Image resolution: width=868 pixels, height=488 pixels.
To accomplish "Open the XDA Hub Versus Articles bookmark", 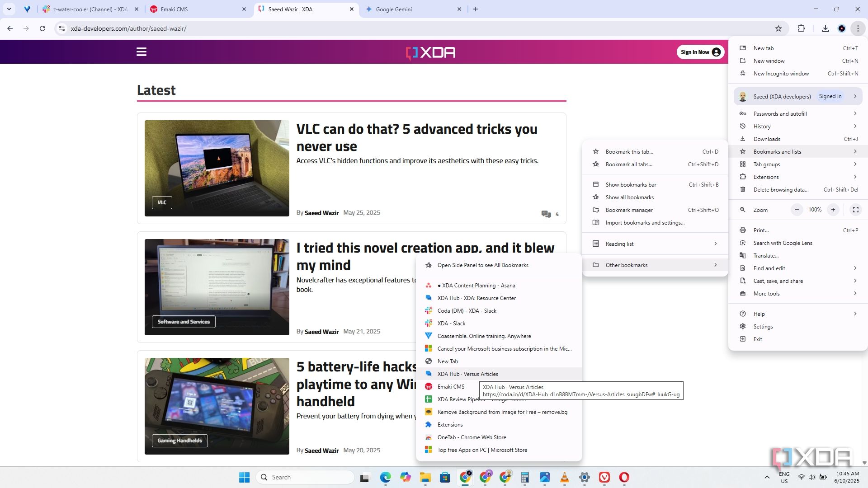I will click(x=467, y=374).
